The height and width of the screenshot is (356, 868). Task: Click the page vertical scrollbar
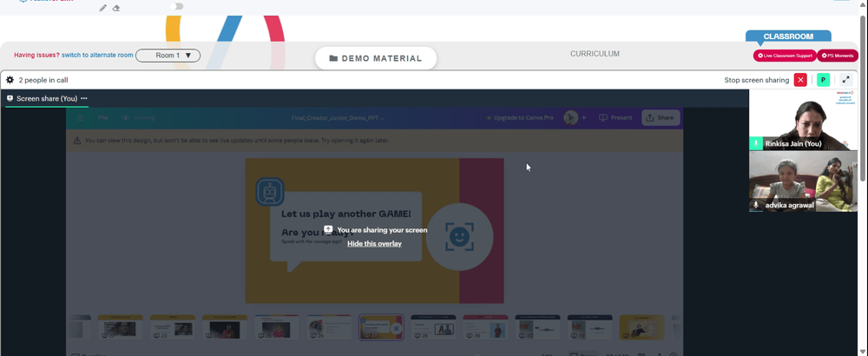pos(864,100)
